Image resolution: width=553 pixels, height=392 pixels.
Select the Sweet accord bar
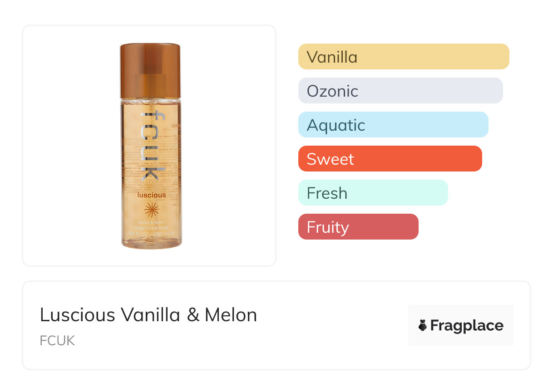click(390, 159)
